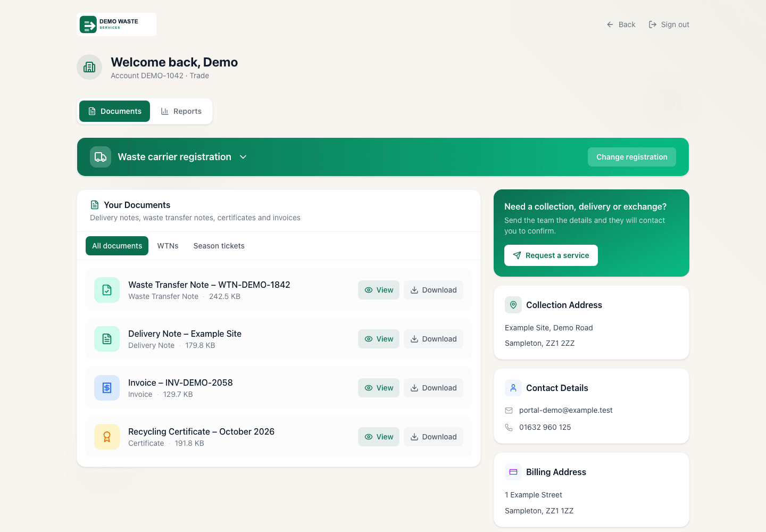This screenshot has height=532, width=766.
Task: Click the email envelope icon
Action: (x=509, y=410)
